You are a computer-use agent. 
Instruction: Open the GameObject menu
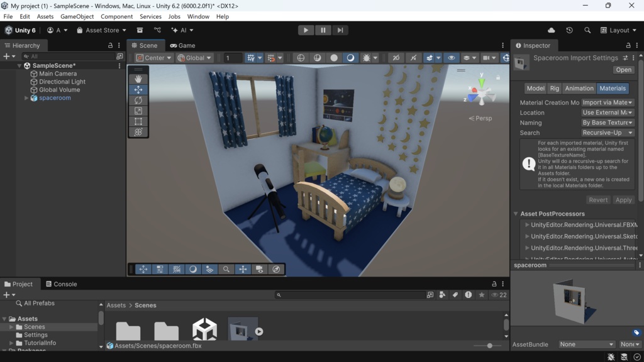click(77, 16)
